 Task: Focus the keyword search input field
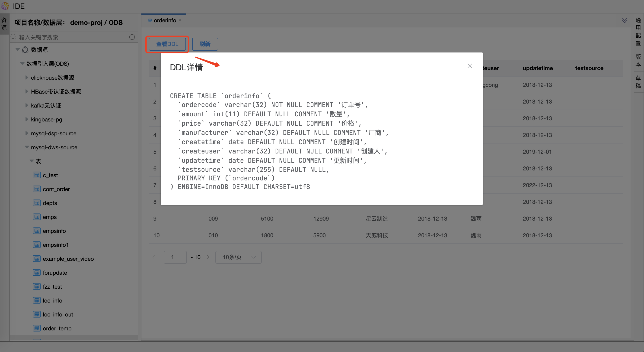pyautogui.click(x=73, y=37)
